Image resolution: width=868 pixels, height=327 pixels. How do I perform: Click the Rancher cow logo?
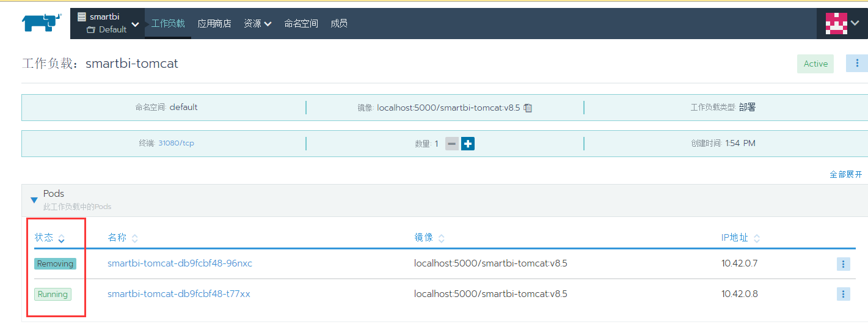click(x=42, y=23)
